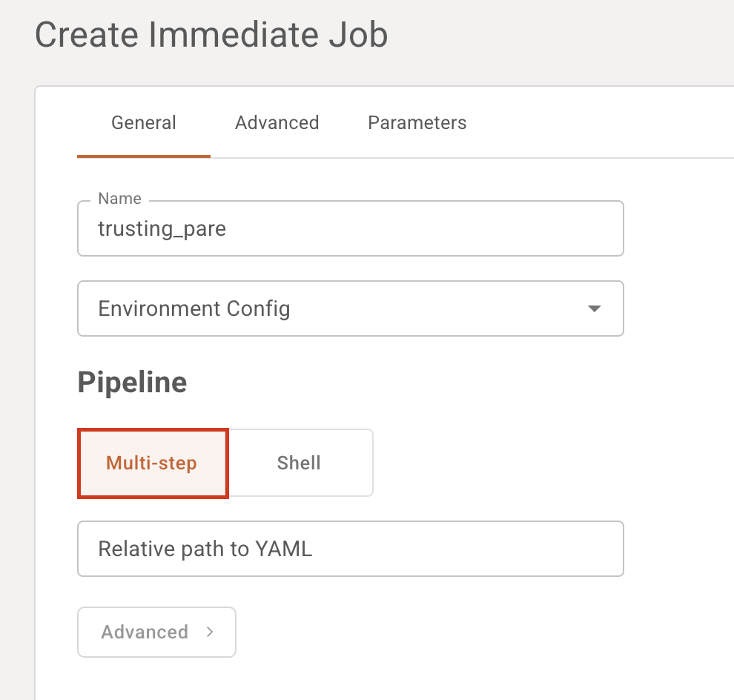Screen dimensions: 734x700
Task: Open the Parameters tab
Action: (x=417, y=122)
